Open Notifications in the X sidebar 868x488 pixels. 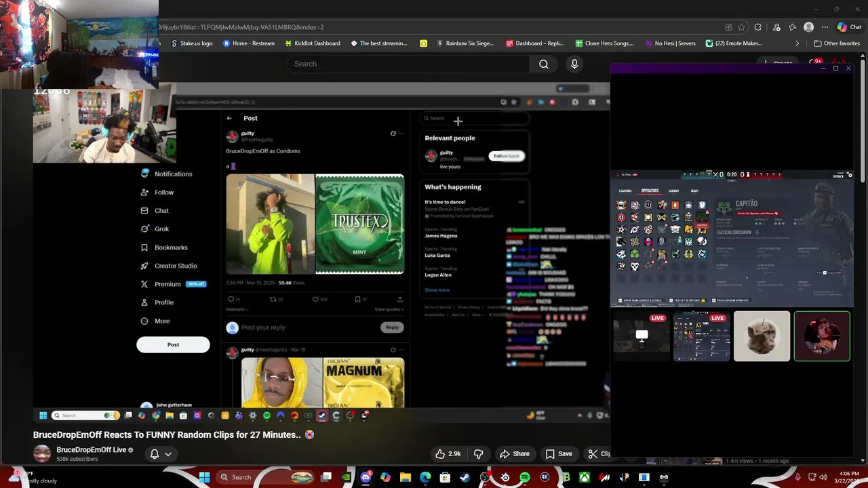pyautogui.click(x=166, y=174)
